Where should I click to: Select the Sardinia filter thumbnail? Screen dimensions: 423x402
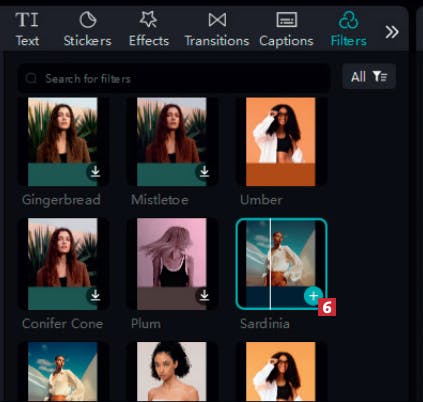coord(281,264)
